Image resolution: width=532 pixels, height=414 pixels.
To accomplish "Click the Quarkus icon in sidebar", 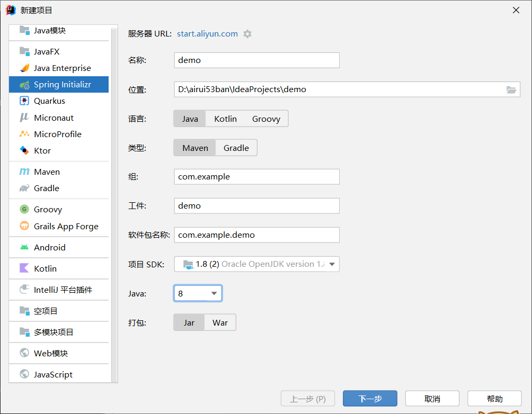I will [24, 101].
